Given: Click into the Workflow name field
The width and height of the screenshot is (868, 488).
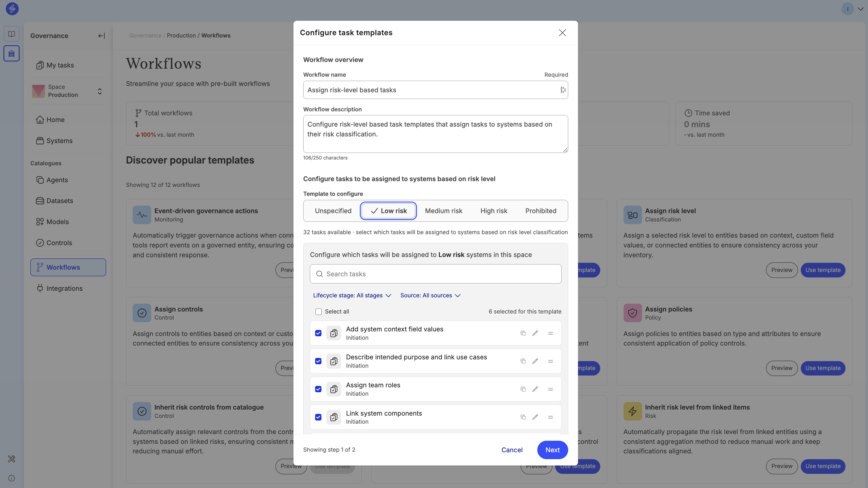Looking at the screenshot, I should point(435,90).
